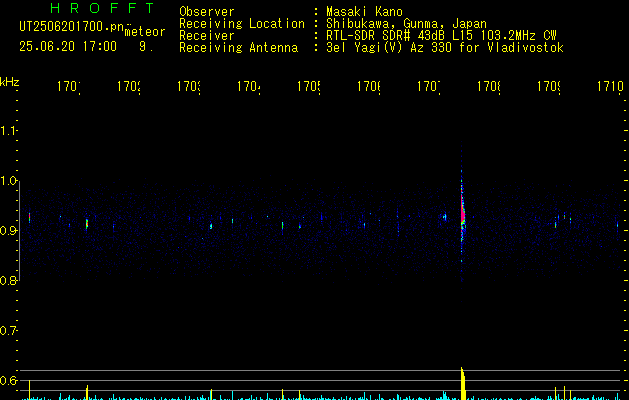Click the 1710 time axis label
The image size is (629, 400).
point(610,86)
